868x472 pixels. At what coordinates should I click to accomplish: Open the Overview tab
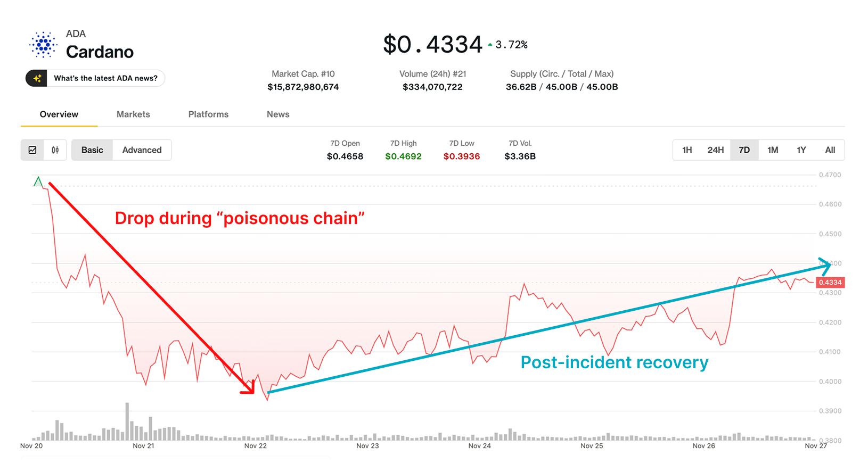59,114
